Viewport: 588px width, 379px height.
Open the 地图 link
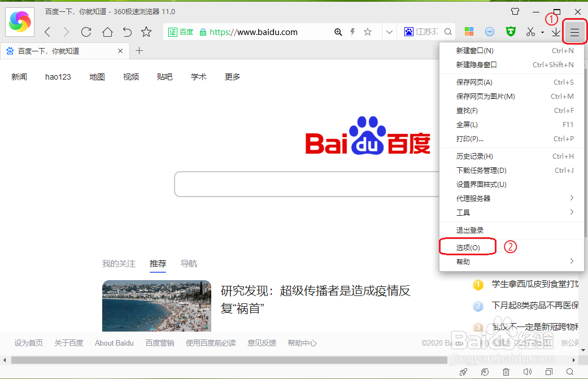97,77
